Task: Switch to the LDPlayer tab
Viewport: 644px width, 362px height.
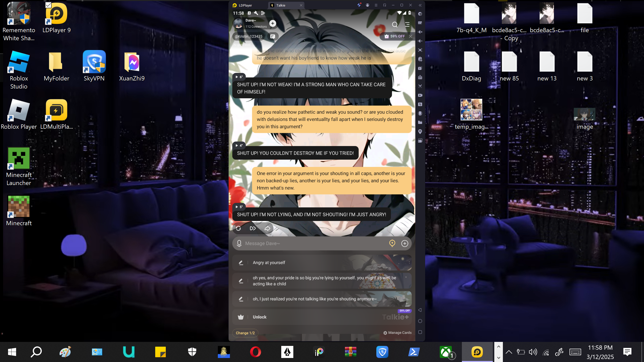Action: coord(246,5)
